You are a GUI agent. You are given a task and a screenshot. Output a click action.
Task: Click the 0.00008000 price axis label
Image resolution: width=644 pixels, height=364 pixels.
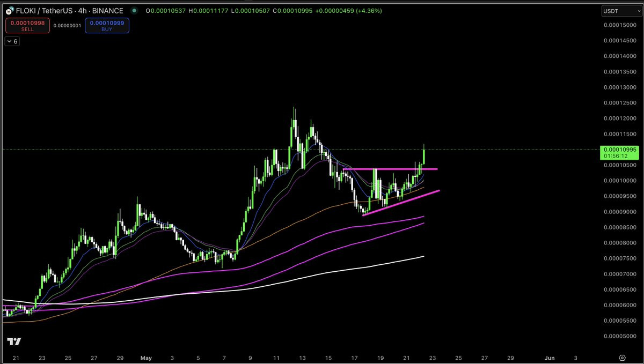click(x=620, y=243)
